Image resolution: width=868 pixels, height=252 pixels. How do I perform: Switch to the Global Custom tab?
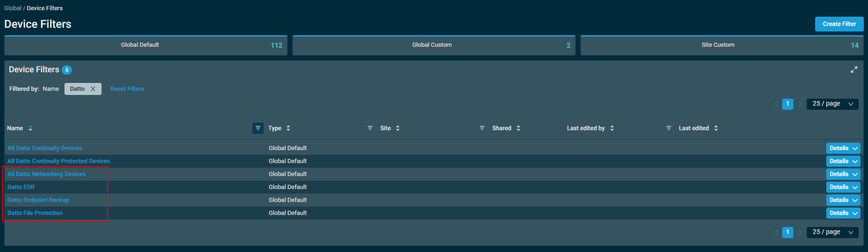(433, 45)
